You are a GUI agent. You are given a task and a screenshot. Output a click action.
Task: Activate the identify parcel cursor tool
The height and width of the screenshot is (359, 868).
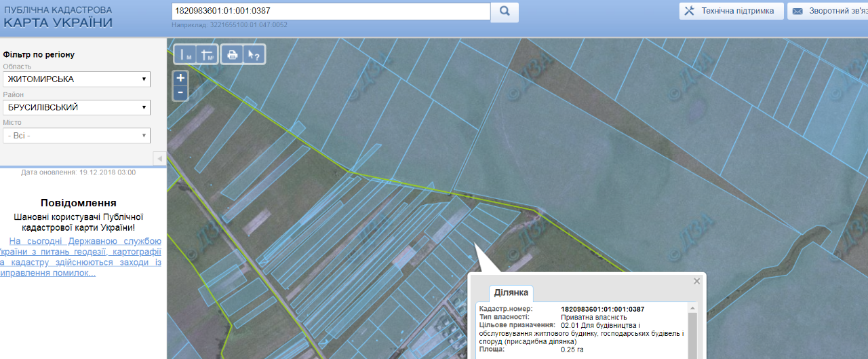(254, 55)
